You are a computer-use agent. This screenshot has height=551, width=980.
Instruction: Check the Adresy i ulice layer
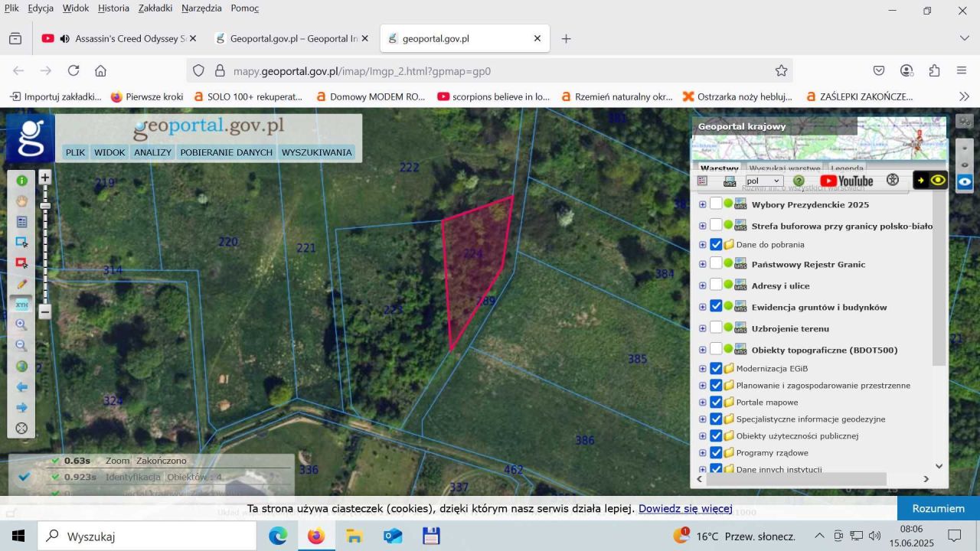[x=716, y=285]
